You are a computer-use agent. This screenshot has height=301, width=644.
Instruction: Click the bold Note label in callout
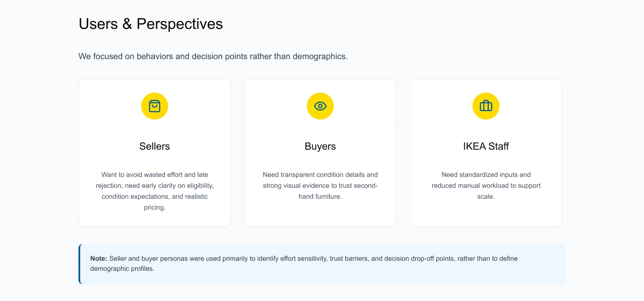(x=99, y=259)
